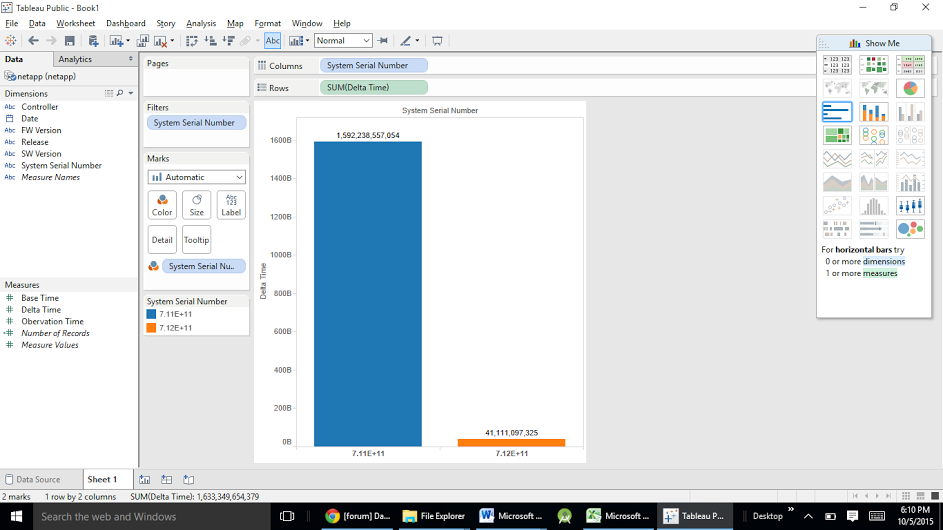
Task: Click the fix axes pin icon
Action: (x=382, y=41)
